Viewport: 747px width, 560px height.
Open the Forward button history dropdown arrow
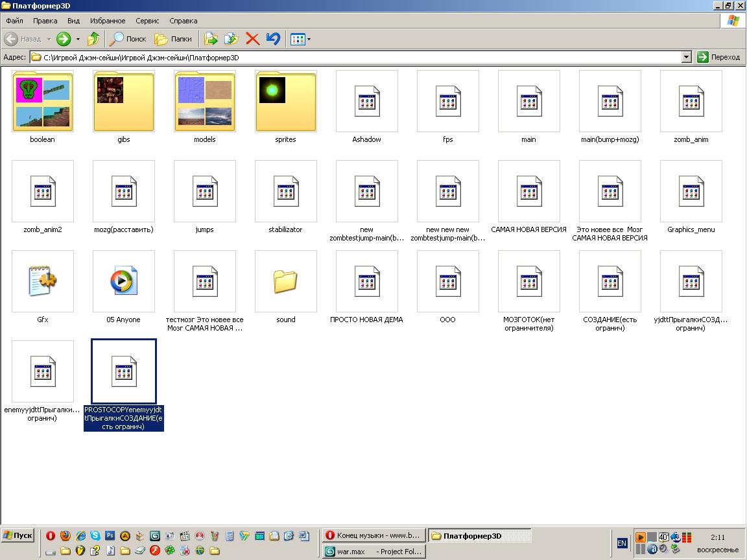point(78,40)
